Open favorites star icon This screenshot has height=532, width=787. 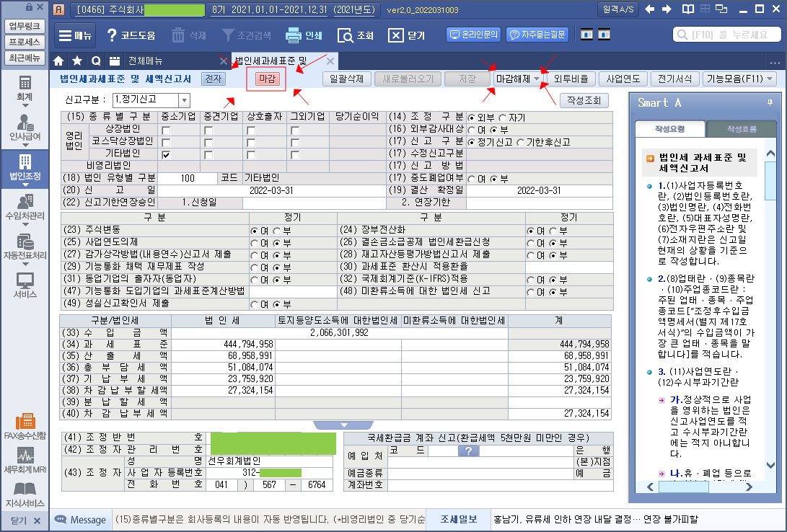pos(76,61)
